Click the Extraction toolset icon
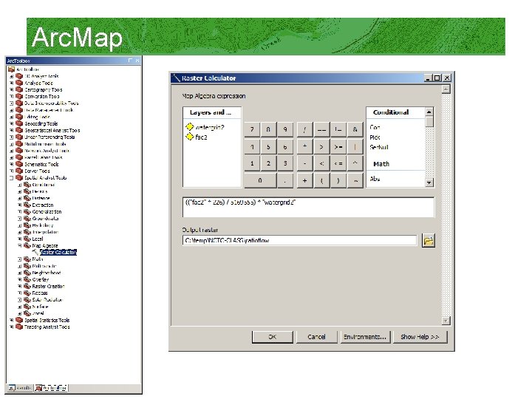The width and height of the screenshot is (532, 399). click(x=27, y=205)
